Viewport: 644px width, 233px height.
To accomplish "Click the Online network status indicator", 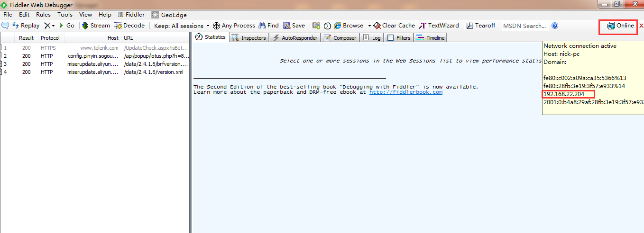I will pyautogui.click(x=620, y=26).
